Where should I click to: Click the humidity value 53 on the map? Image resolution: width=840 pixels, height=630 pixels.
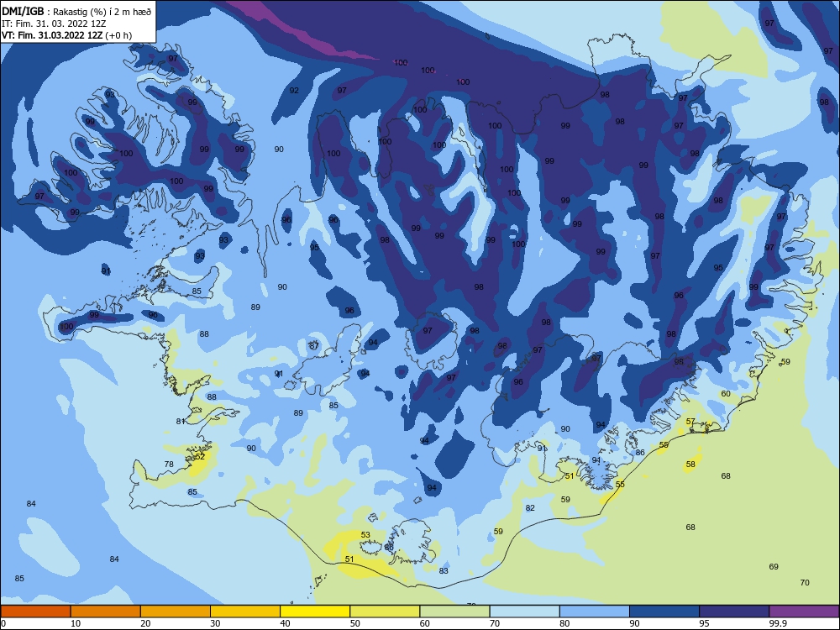coord(365,534)
